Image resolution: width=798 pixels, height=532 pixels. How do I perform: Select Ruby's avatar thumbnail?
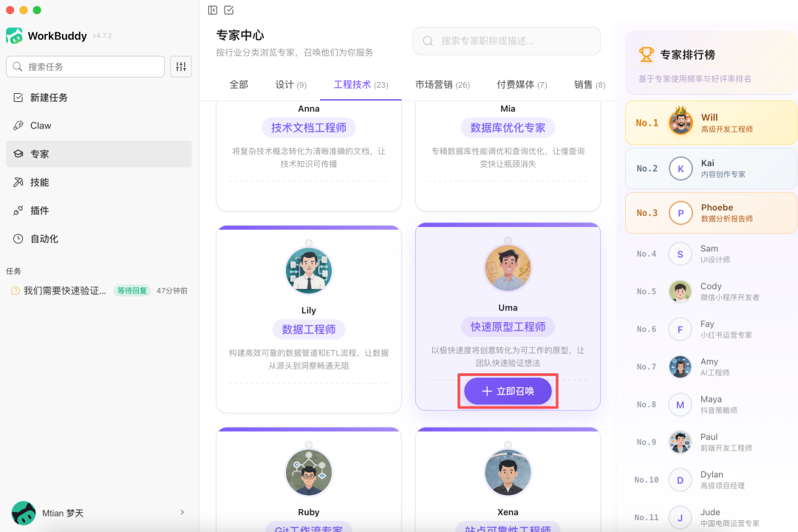click(x=309, y=472)
